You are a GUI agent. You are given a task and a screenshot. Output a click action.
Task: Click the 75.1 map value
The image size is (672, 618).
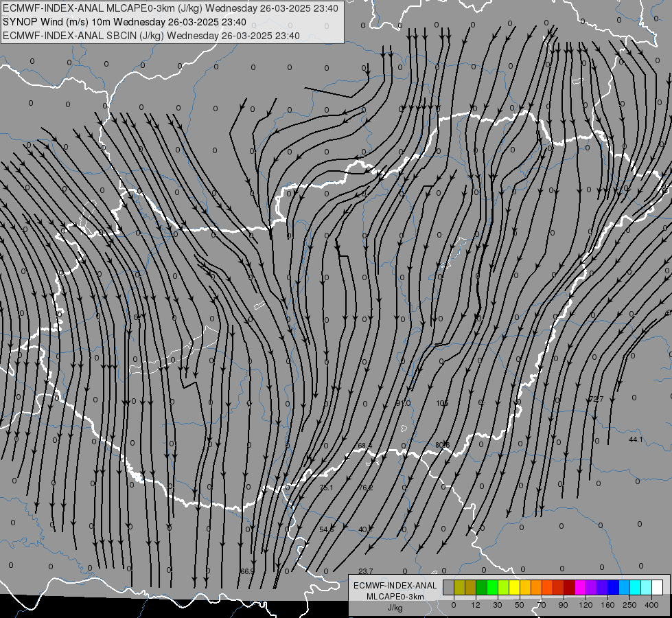[x=326, y=488]
